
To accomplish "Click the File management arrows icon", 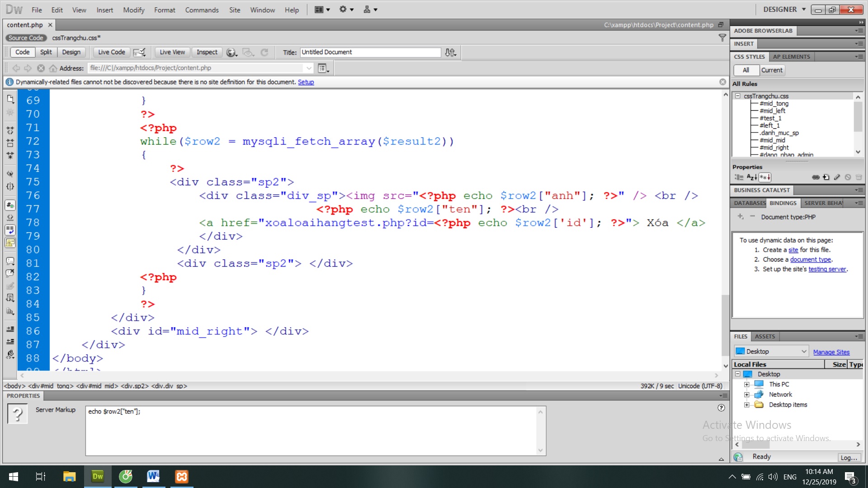I will pyautogui.click(x=450, y=52).
